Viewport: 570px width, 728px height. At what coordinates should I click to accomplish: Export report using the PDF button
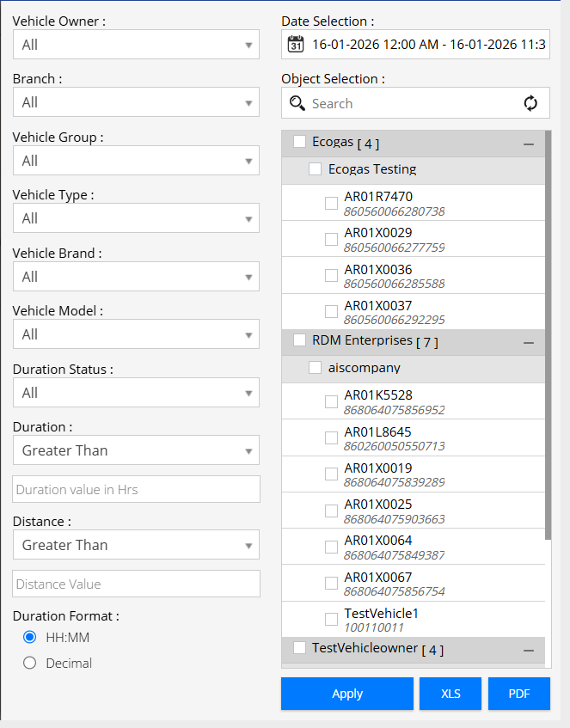pos(519,694)
